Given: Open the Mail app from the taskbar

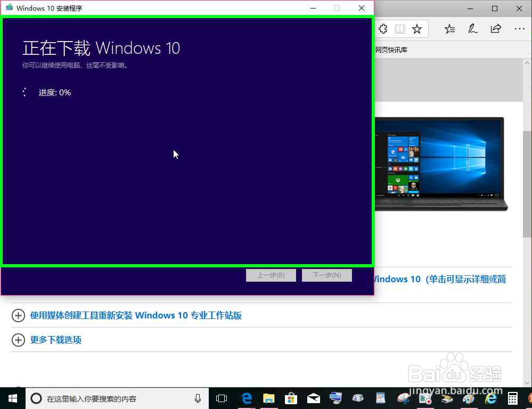Looking at the screenshot, I should click(314, 398).
